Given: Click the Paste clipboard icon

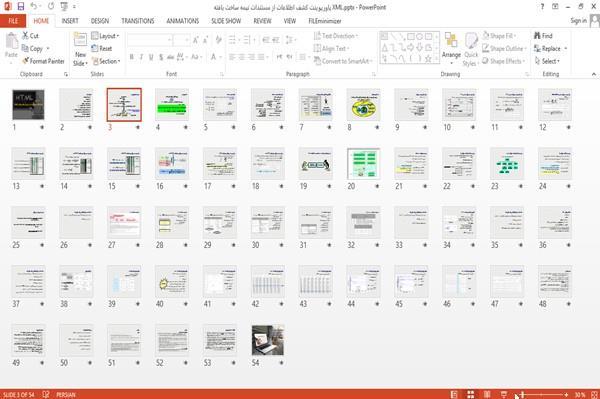Looking at the screenshot, I should tap(11, 41).
